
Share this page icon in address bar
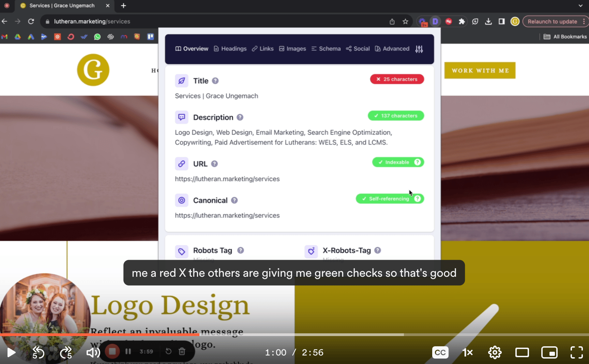click(392, 21)
